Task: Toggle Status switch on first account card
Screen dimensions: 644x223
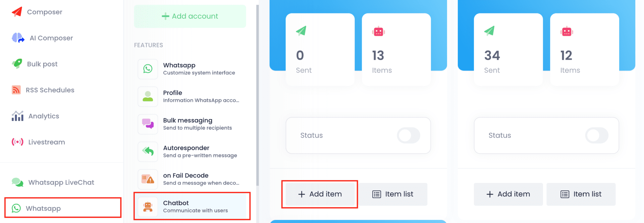Action: coord(408,135)
